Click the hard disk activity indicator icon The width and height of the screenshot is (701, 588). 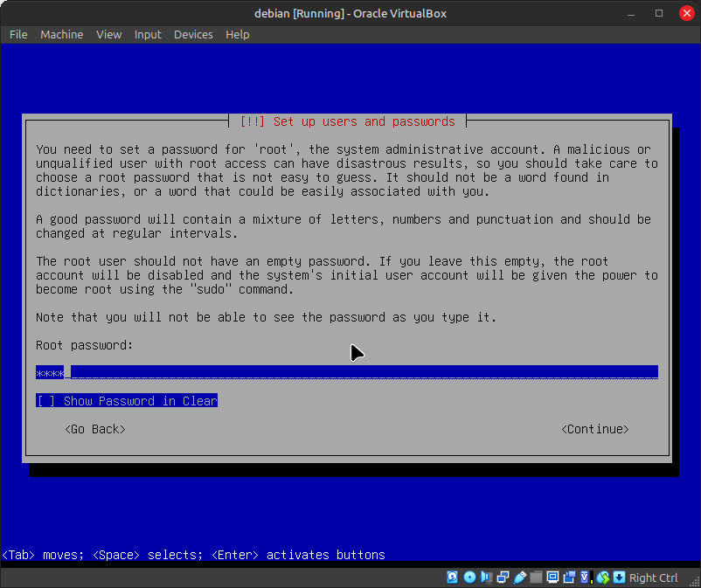pos(453,578)
